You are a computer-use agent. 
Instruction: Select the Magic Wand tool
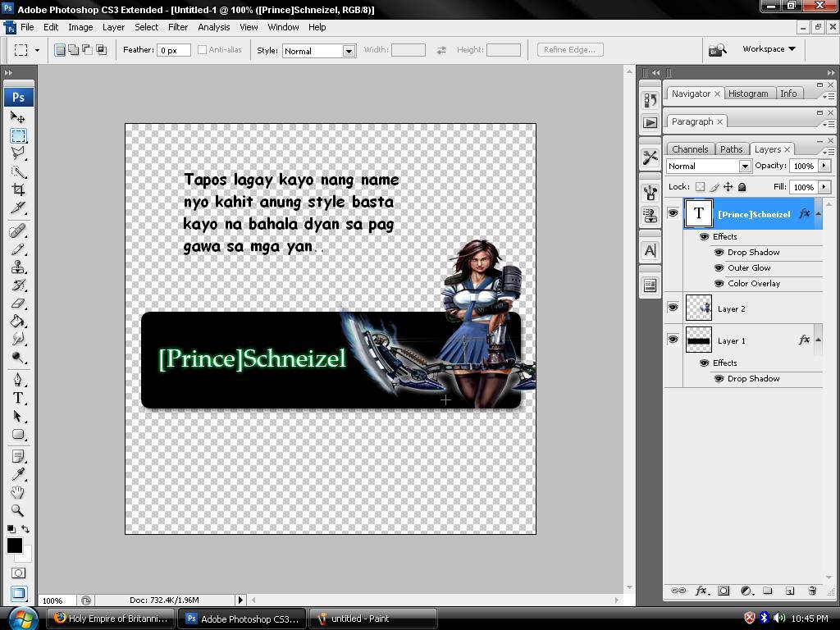tap(18, 172)
